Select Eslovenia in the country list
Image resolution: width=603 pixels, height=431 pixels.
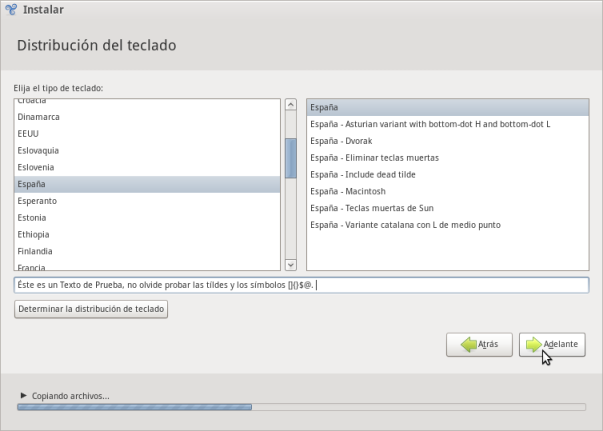pyautogui.click(x=147, y=167)
